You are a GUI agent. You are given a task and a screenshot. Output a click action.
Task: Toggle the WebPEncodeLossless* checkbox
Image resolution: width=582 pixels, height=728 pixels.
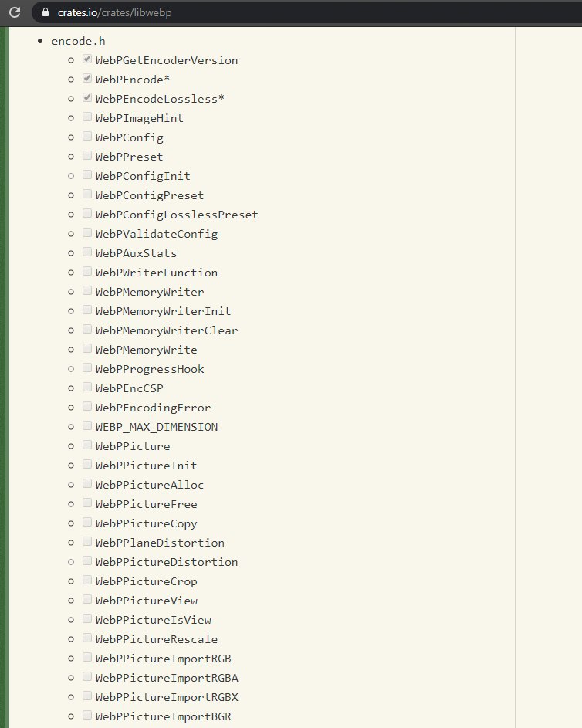click(87, 97)
